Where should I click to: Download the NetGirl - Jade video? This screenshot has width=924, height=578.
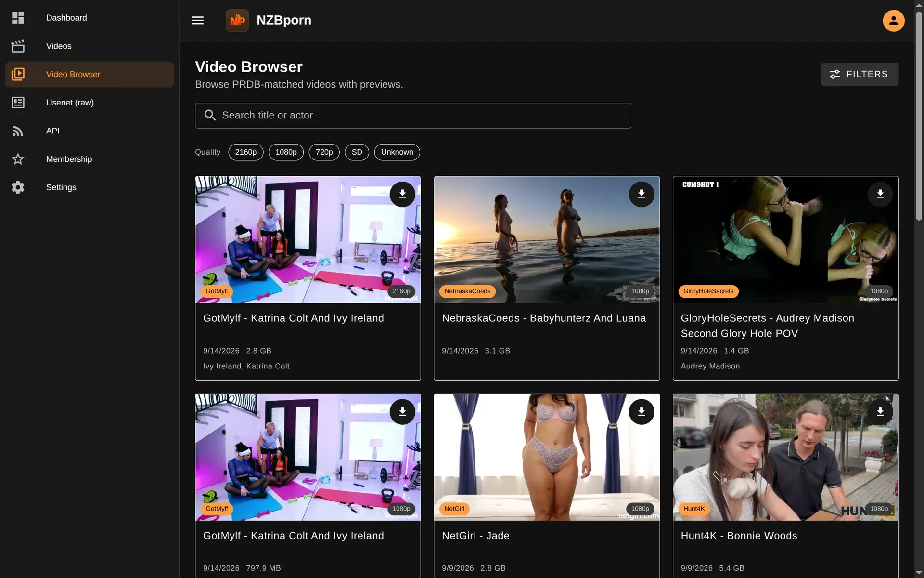tap(642, 412)
